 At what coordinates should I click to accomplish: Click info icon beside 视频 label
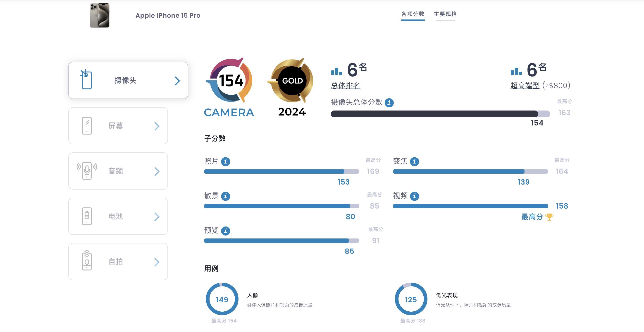(x=414, y=196)
